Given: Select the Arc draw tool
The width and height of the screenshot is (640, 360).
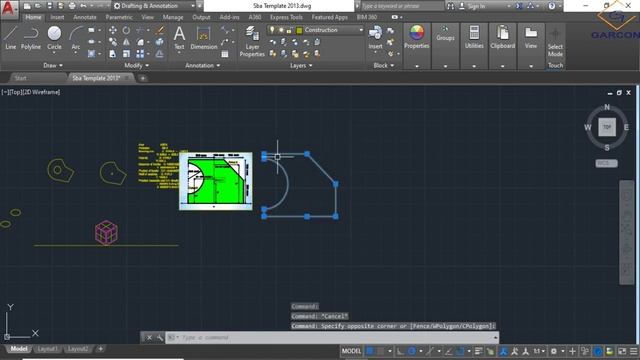Looking at the screenshot, I should (76, 38).
